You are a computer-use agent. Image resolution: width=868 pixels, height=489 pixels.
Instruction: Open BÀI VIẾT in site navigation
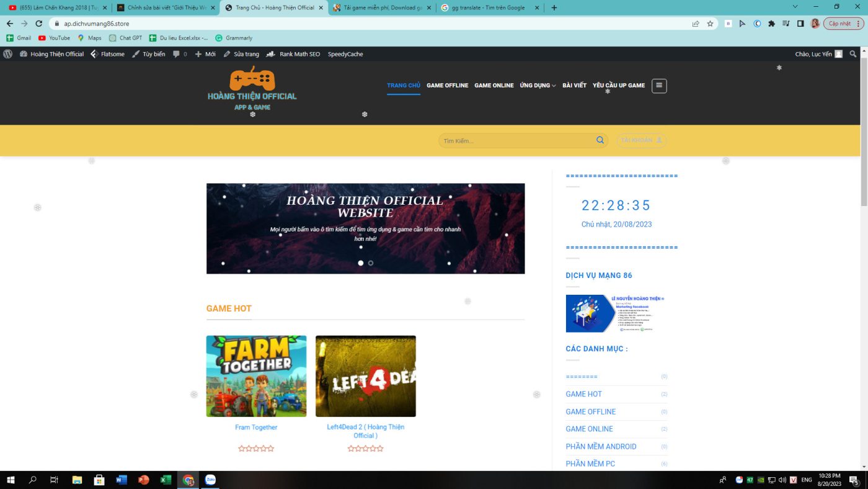coord(574,86)
